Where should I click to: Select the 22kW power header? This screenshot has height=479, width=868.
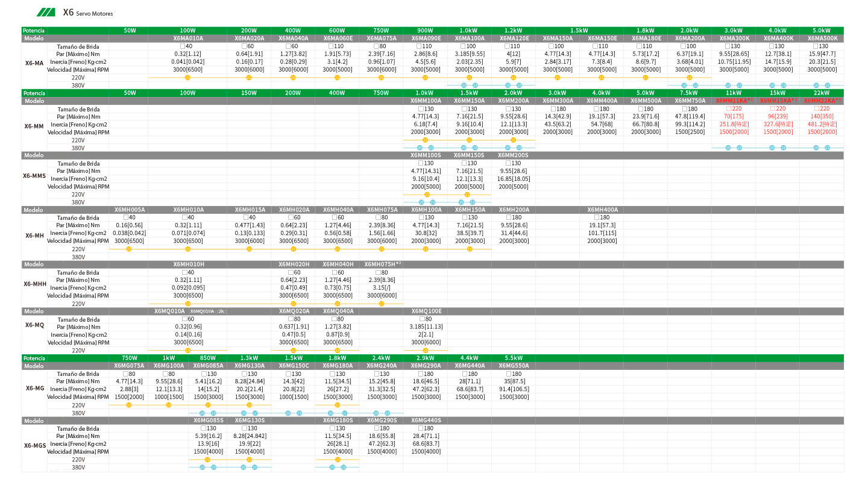(x=821, y=93)
